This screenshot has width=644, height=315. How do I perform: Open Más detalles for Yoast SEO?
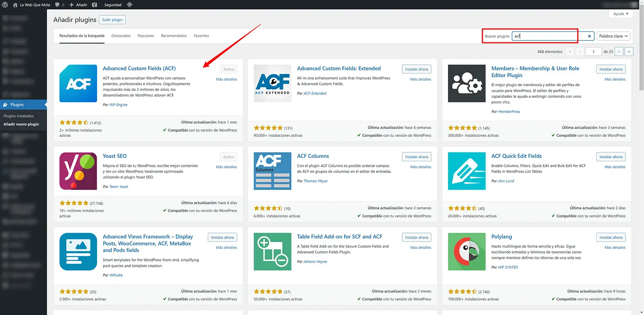[x=226, y=167]
